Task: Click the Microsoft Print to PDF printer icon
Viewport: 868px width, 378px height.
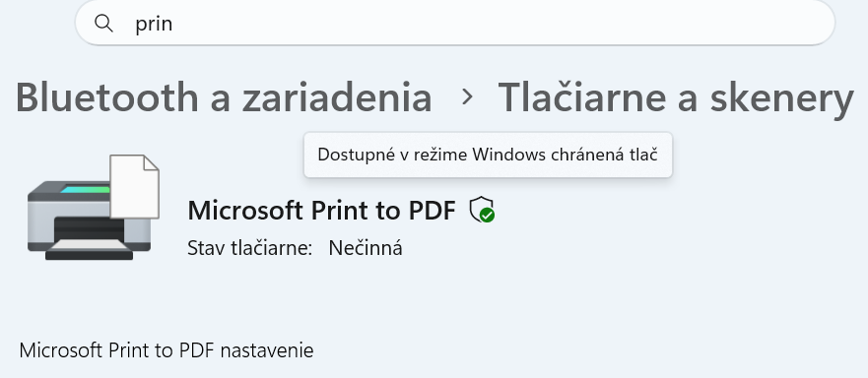Action: [x=94, y=208]
